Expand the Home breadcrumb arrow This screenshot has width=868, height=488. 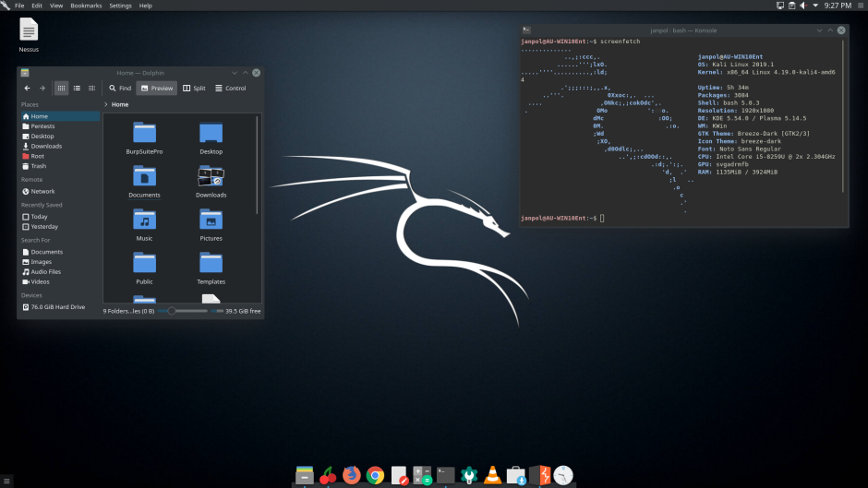[106, 104]
